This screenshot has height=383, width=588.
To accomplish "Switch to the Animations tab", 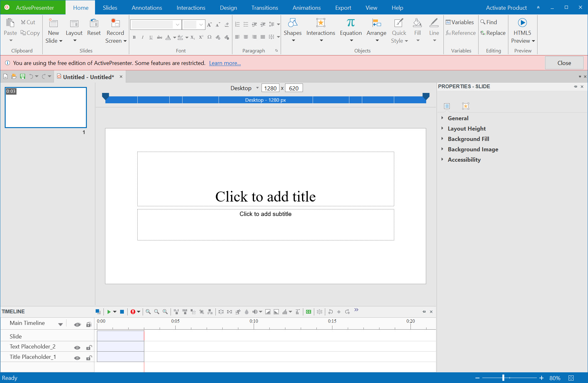I will coord(306,8).
